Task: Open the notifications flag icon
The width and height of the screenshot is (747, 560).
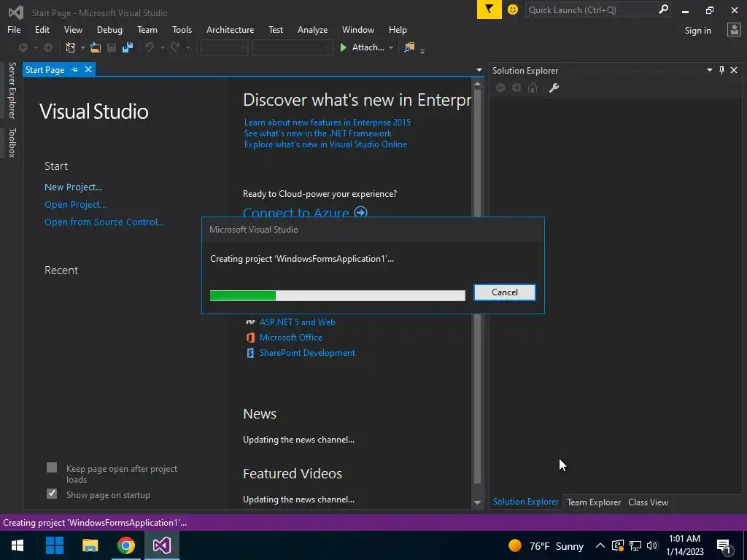Action: click(489, 9)
